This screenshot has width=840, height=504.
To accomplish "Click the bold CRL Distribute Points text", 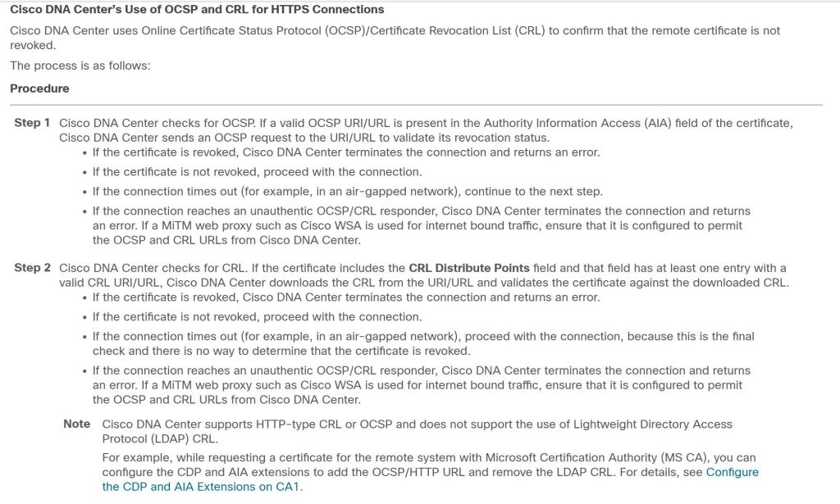I will pyautogui.click(x=470, y=268).
